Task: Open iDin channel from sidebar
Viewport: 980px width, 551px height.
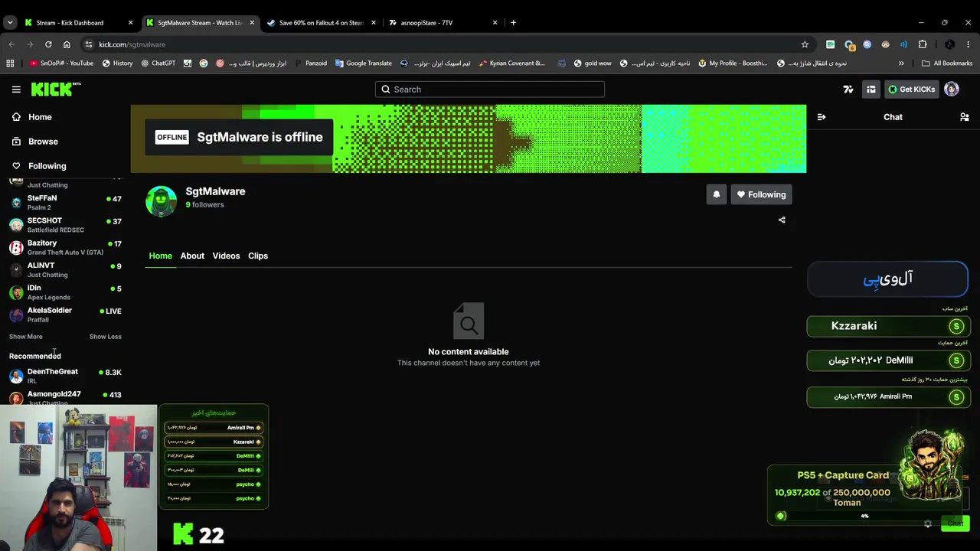Action: pyautogui.click(x=65, y=292)
